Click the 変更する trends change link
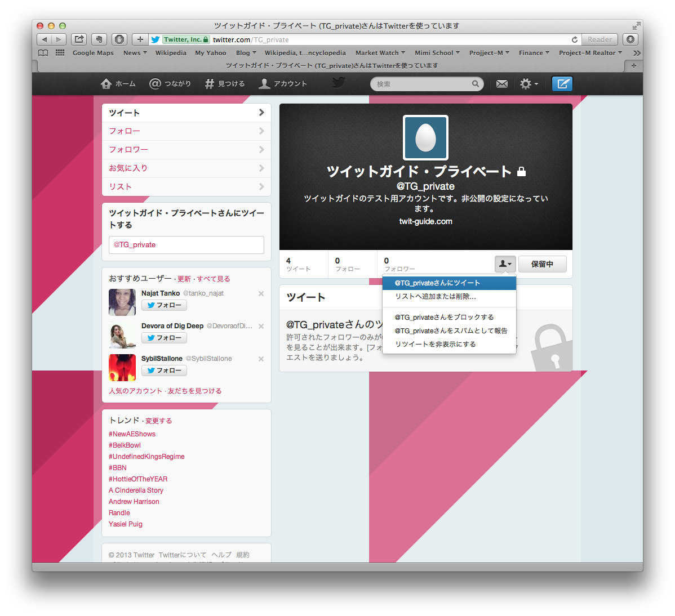Viewport: 675px width, 616px height. pyautogui.click(x=158, y=421)
